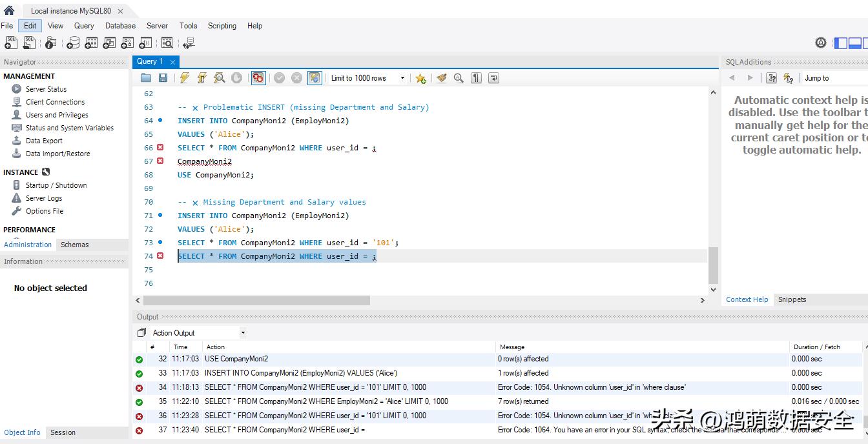Toggle invisible characters display icon
The height and width of the screenshot is (444, 868).
tap(476, 78)
